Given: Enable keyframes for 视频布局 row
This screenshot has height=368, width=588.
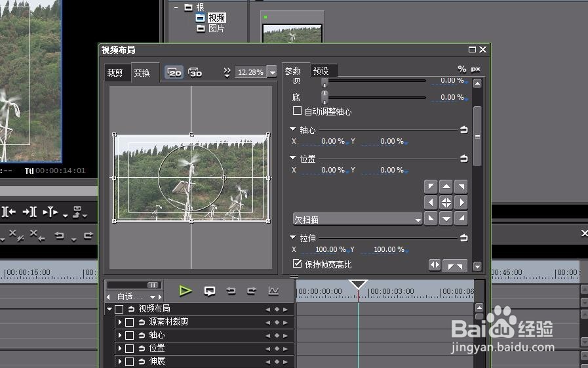Looking at the screenshot, I should (x=119, y=309).
